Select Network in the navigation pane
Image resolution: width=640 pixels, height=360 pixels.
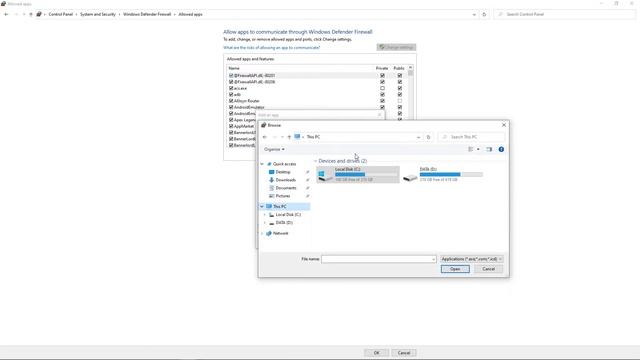(280, 233)
